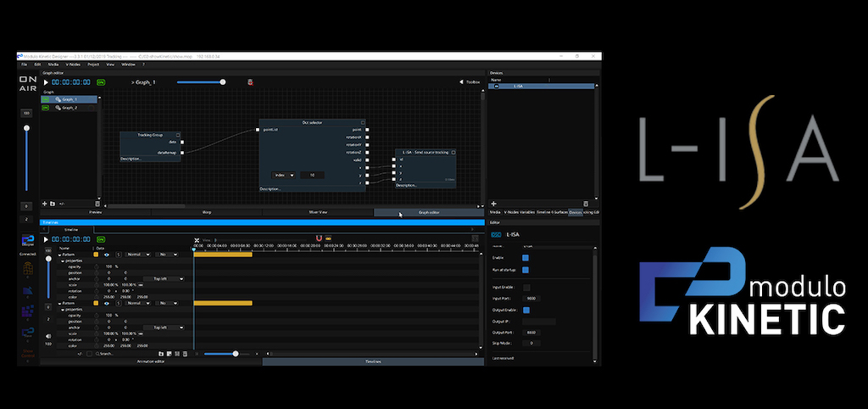Open the ? help menu
Image resolution: width=868 pixels, height=409 pixels.
click(144, 64)
